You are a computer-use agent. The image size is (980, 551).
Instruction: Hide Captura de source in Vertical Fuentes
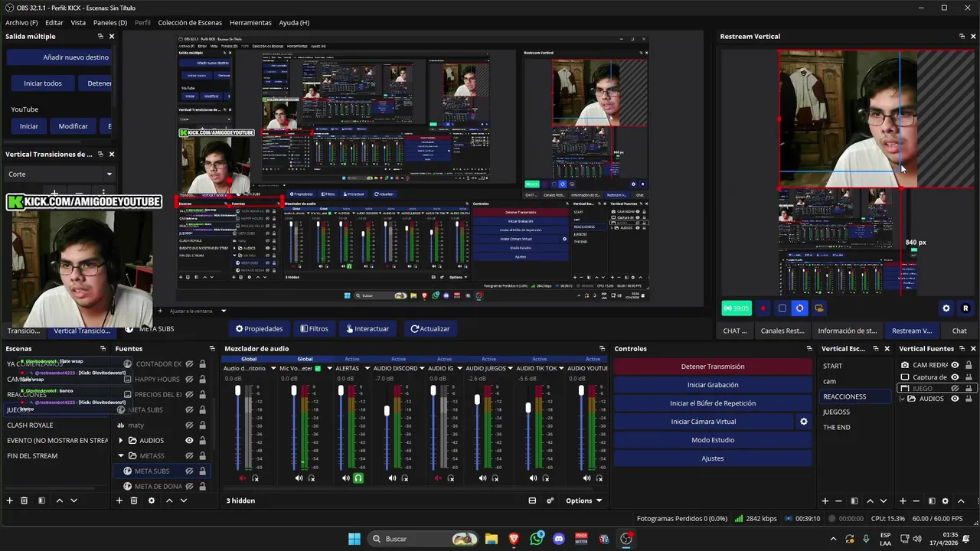pos(955,377)
